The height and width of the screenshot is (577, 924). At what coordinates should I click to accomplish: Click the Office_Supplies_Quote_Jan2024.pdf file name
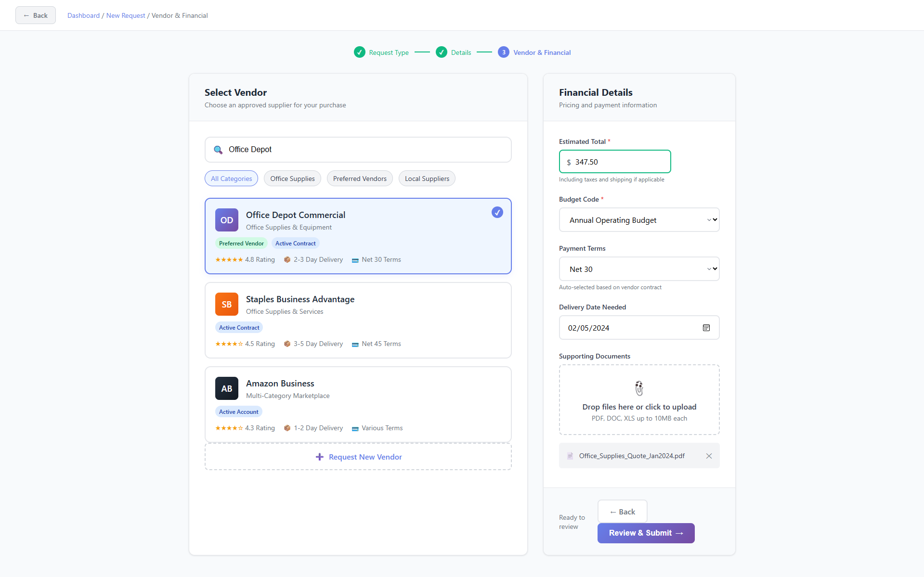tap(632, 456)
